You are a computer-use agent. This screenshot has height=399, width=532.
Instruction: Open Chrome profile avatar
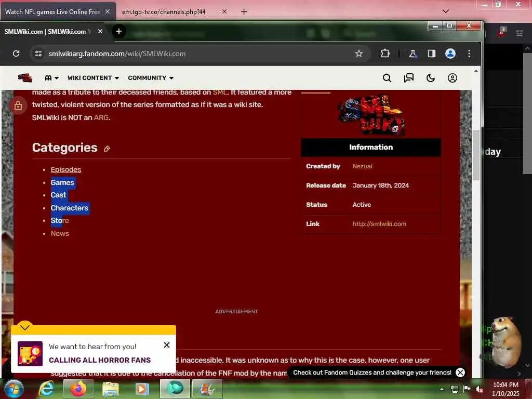tap(450, 54)
